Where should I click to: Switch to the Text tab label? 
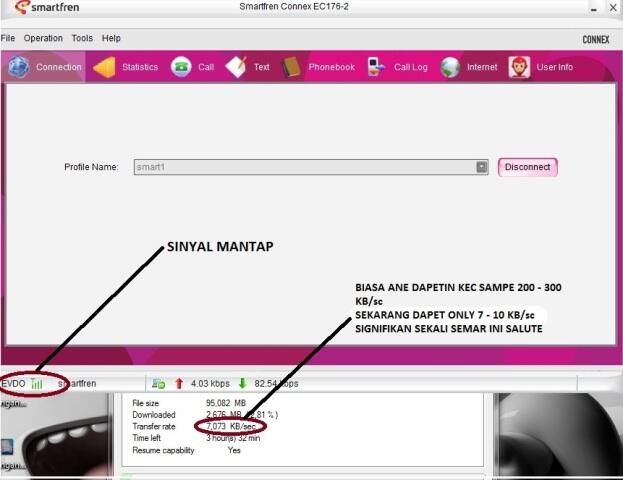[261, 67]
